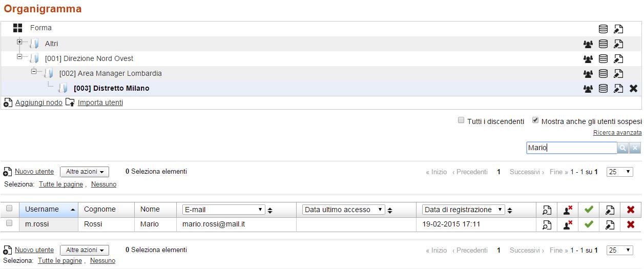
Task: Remove m.rossi from node icon
Action: click(x=568, y=224)
